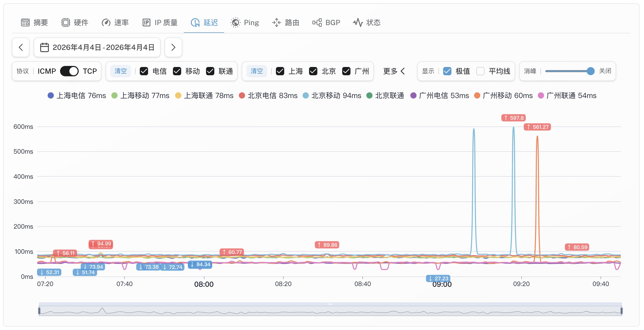Click the 561.27 peak marker
This screenshot has width=644, height=330.
coord(537,127)
